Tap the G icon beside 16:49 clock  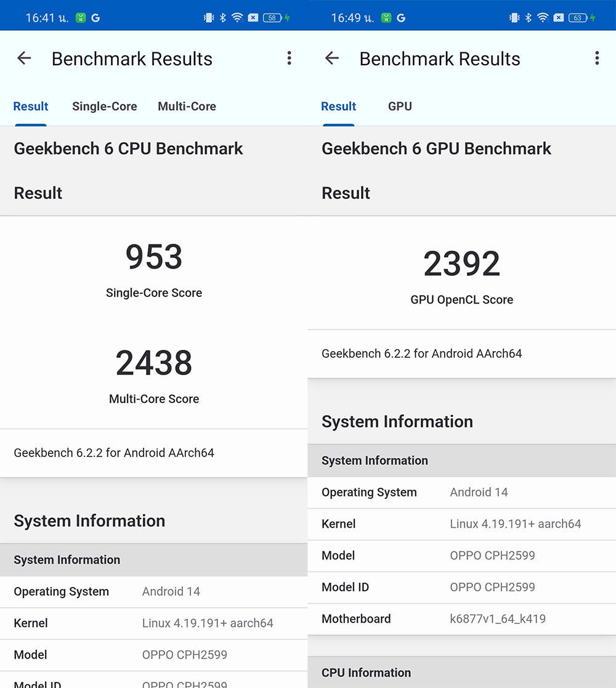point(401,18)
